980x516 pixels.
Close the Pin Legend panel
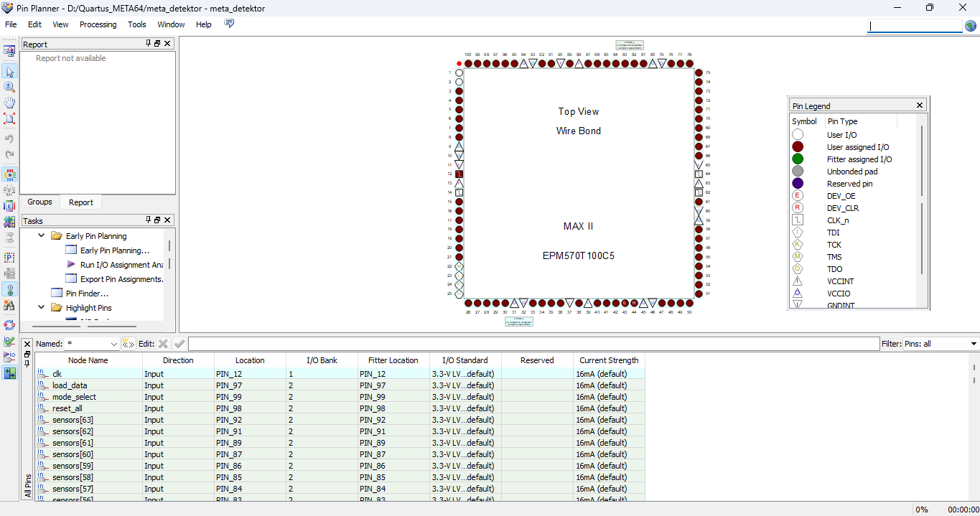pyautogui.click(x=920, y=105)
